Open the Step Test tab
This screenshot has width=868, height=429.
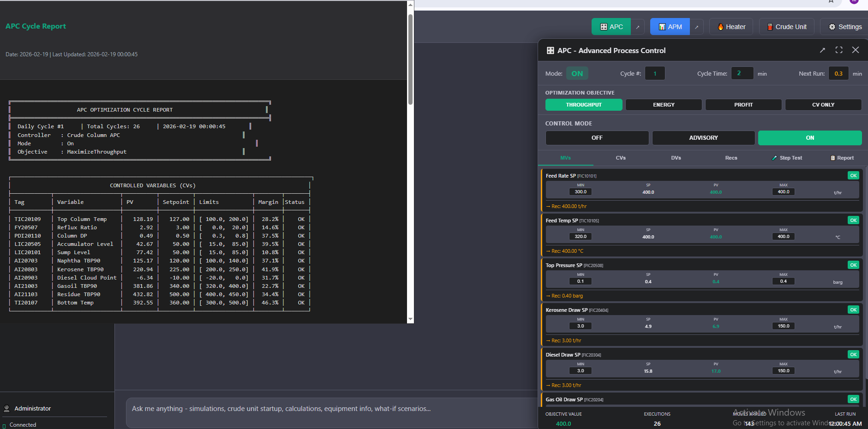787,158
